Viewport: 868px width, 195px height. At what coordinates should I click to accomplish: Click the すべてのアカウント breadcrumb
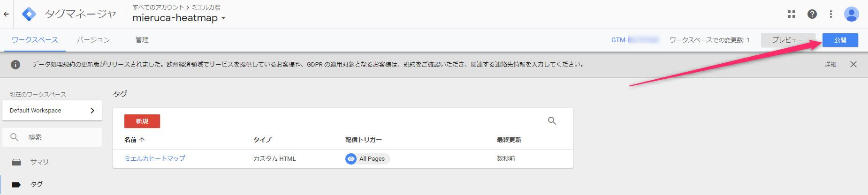coord(158,7)
